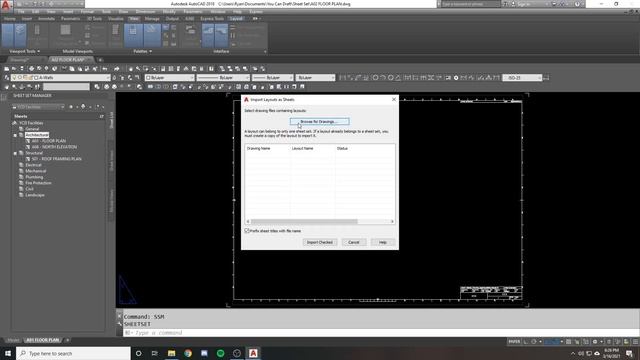Select the General subset

click(32, 129)
